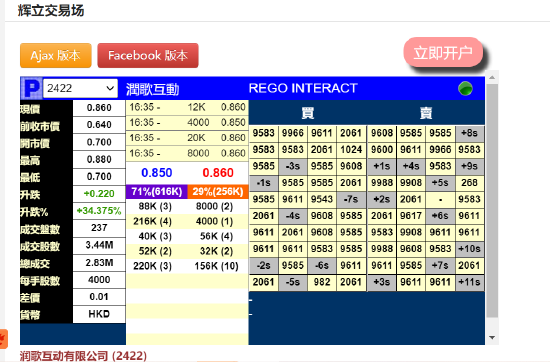The height and width of the screenshot is (362, 550).
Task: Click the green status indicator light
Action: (x=465, y=88)
